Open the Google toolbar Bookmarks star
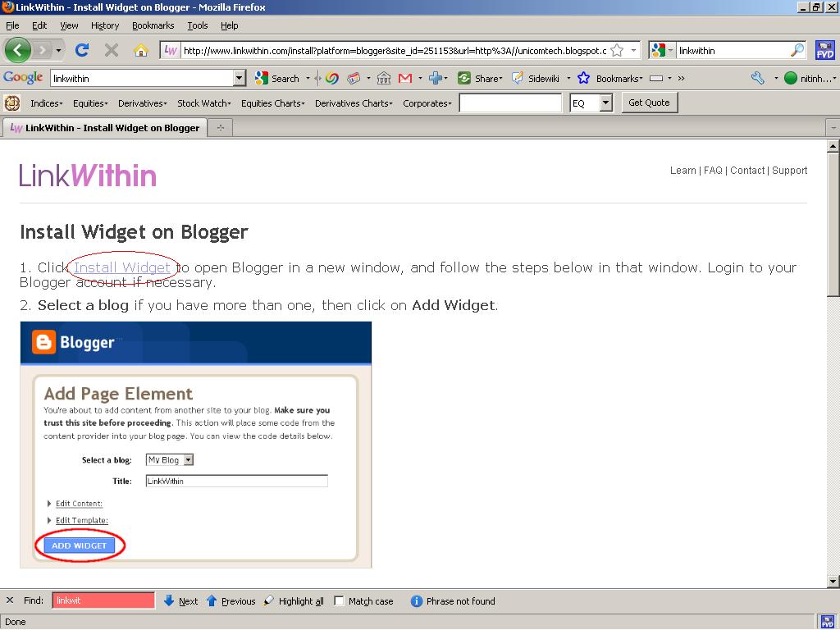 click(x=583, y=78)
